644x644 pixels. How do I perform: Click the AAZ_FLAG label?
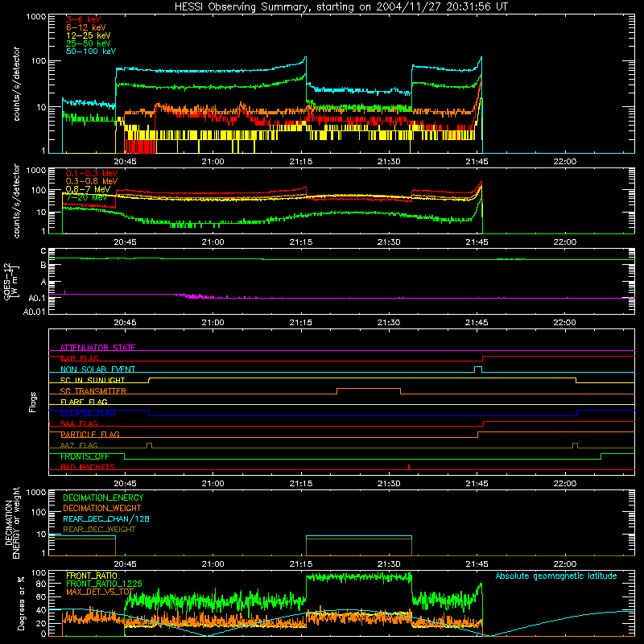(79, 445)
